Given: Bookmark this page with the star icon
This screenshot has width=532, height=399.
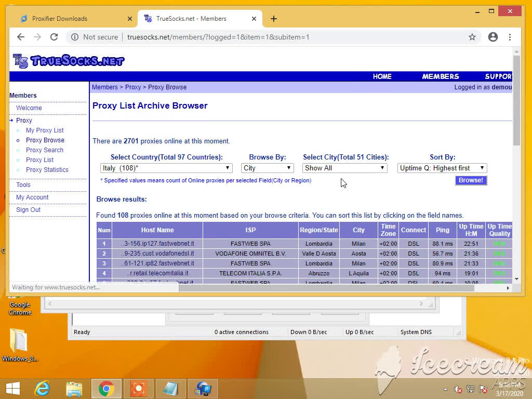Looking at the screenshot, I should (472, 37).
